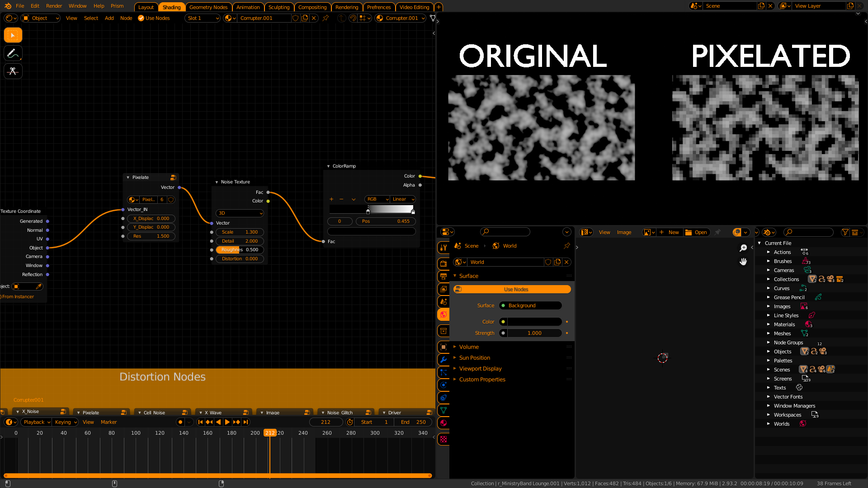The image size is (868, 488).
Task: Select the Links Cut tool icon
Action: [13, 71]
